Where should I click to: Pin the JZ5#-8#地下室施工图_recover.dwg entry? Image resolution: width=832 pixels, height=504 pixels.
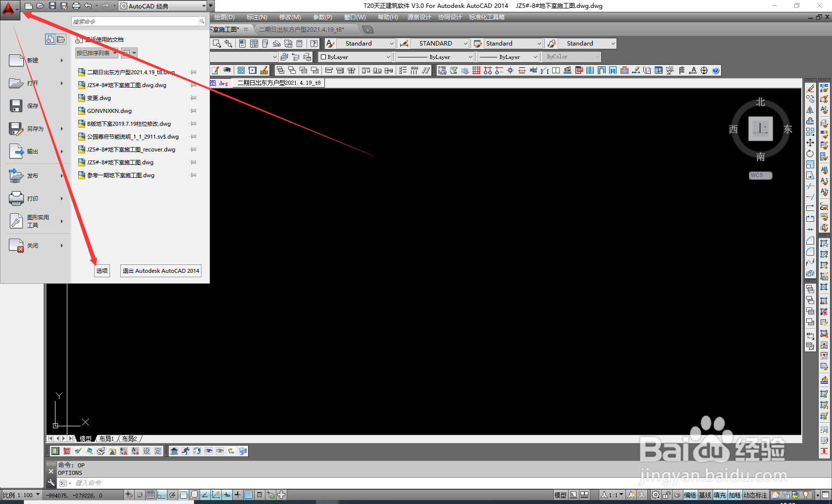194,150
